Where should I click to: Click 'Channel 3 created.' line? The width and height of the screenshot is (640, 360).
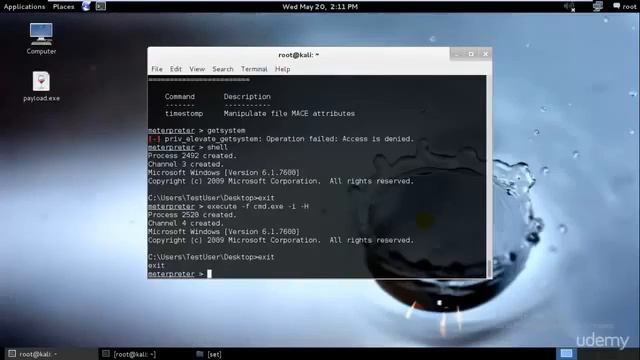coord(186,164)
